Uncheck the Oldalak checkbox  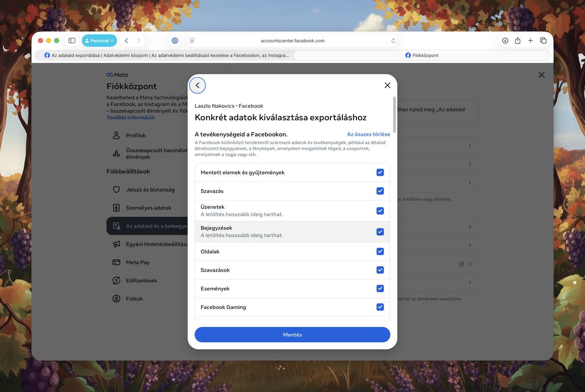click(x=380, y=252)
